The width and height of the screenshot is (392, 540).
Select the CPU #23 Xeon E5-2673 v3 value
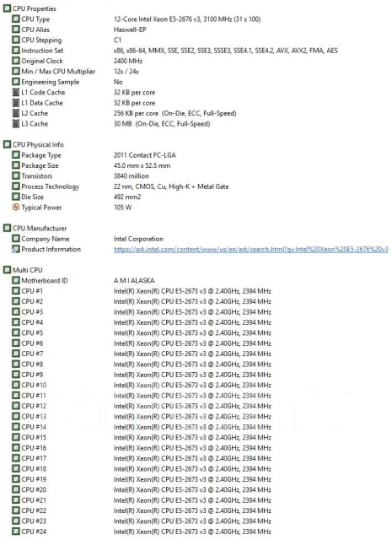(x=192, y=521)
